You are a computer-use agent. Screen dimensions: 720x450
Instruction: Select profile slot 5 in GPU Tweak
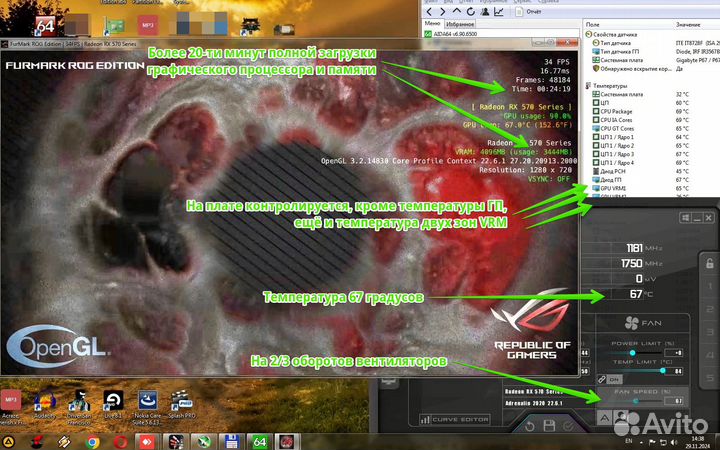tap(710, 378)
